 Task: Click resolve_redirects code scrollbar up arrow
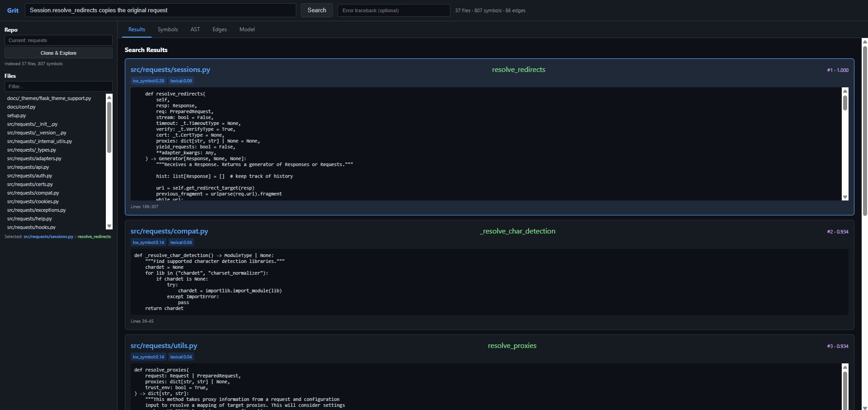(845, 91)
